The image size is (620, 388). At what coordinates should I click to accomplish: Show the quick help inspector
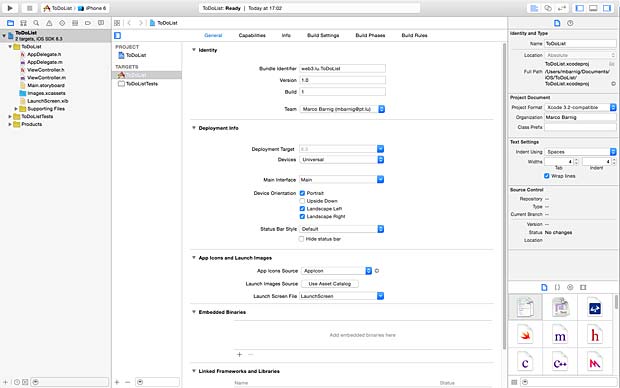click(x=570, y=23)
